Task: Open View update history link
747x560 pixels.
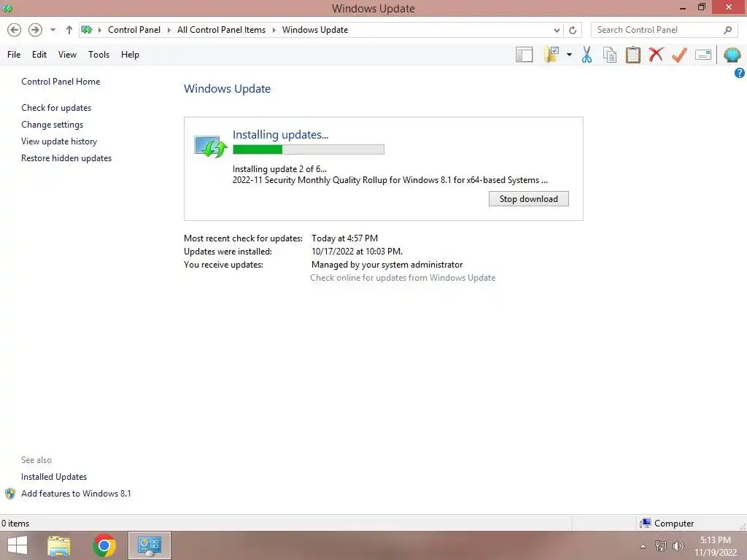Action: pyautogui.click(x=59, y=141)
